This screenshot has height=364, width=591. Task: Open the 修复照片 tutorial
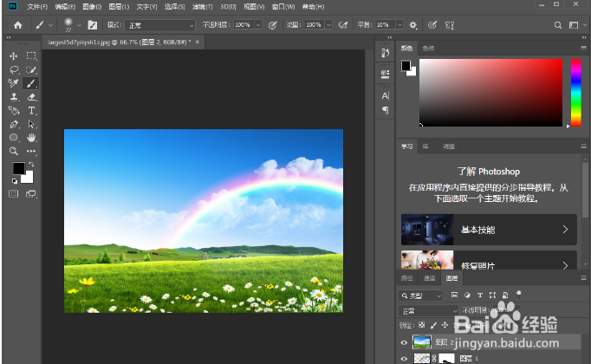click(x=489, y=260)
